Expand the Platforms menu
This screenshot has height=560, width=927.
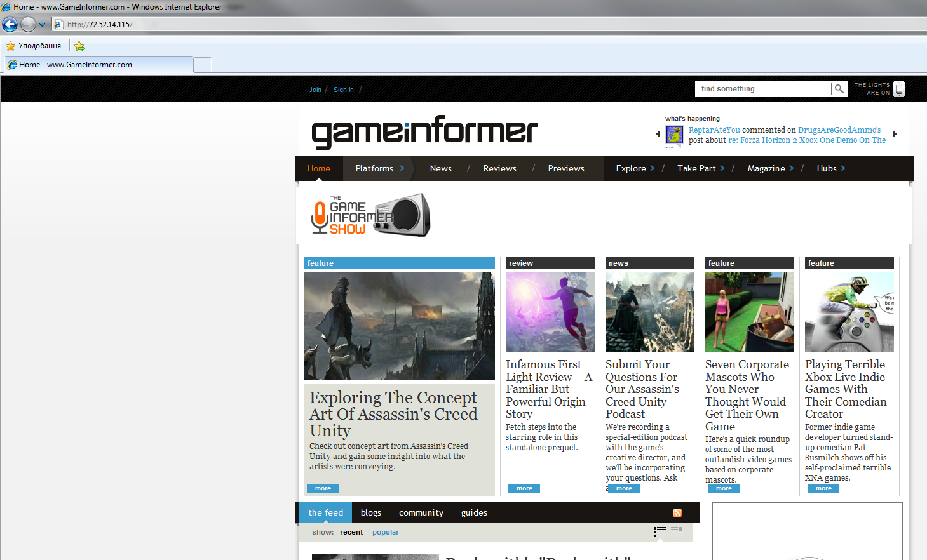[x=380, y=168]
